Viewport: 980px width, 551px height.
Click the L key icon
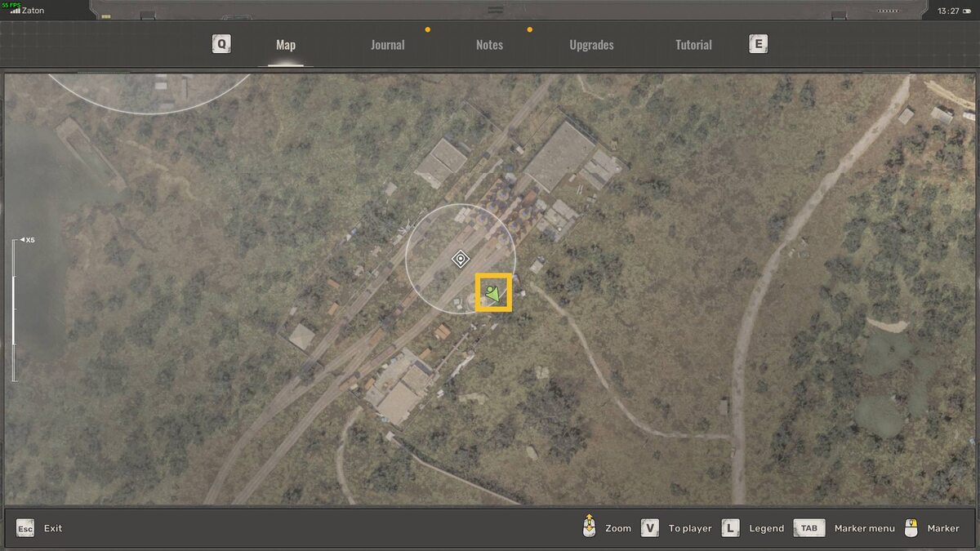pyautogui.click(x=731, y=528)
